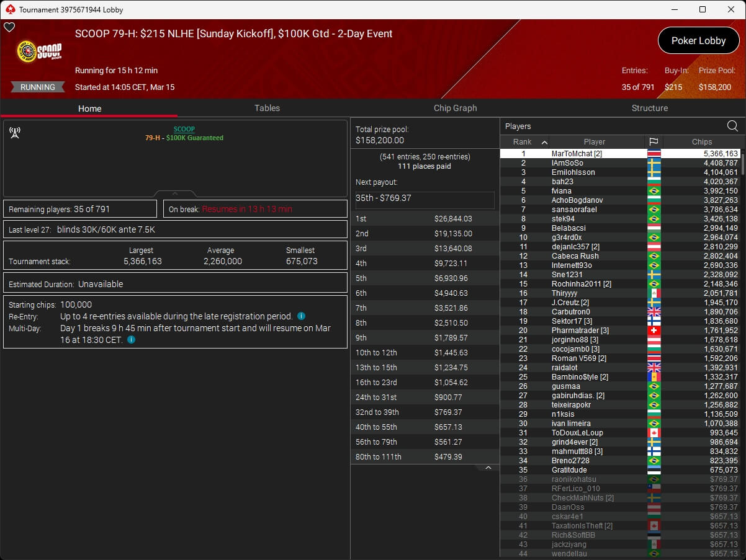Click the Multi-Day info icon
Image resolution: width=746 pixels, height=560 pixels.
point(132,340)
